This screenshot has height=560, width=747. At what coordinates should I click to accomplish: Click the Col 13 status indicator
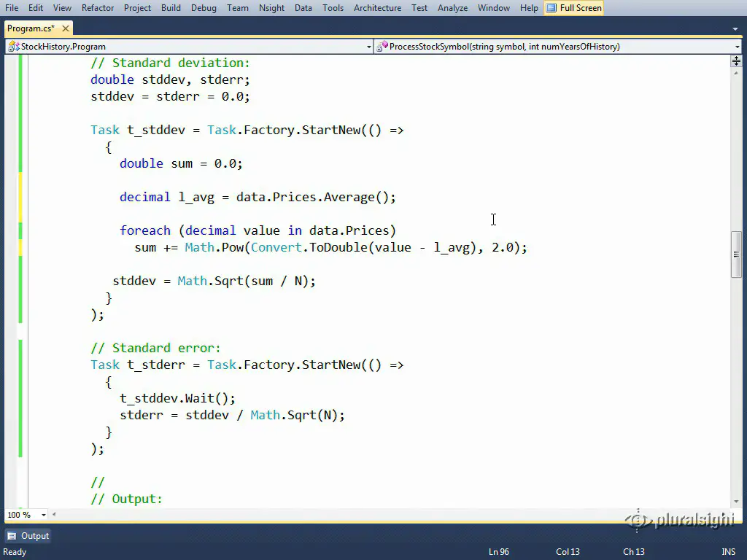(568, 552)
